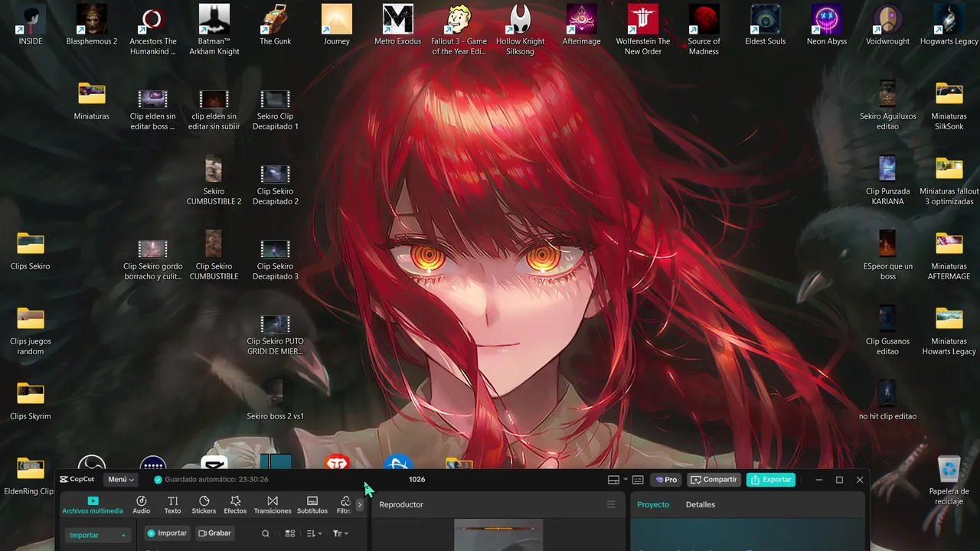This screenshot has height=551, width=980.
Task: Open the keyboard shortcuts icon
Action: tap(638, 480)
